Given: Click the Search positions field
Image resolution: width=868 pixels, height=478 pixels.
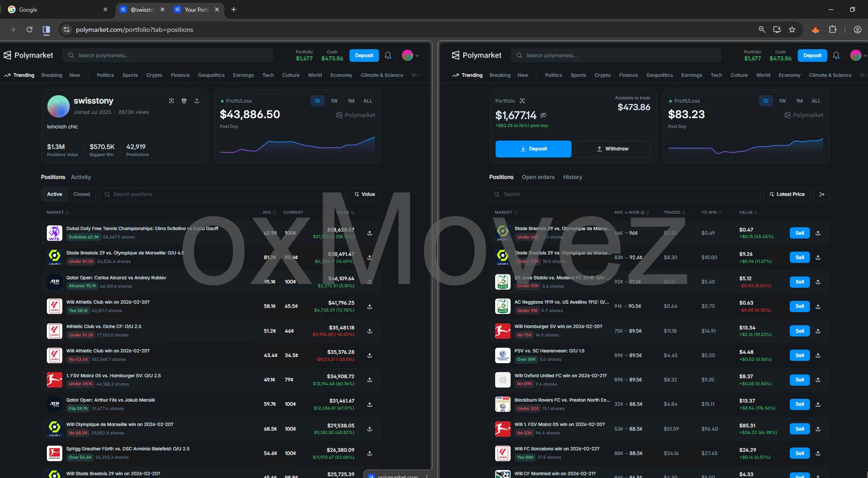Looking at the screenshot, I should (x=222, y=194).
